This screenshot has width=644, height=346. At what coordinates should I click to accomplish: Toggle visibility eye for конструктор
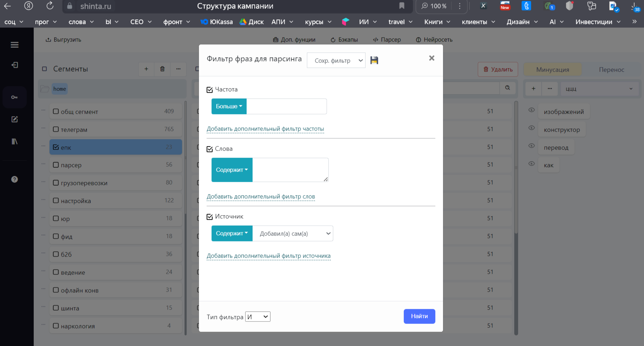pyautogui.click(x=532, y=128)
